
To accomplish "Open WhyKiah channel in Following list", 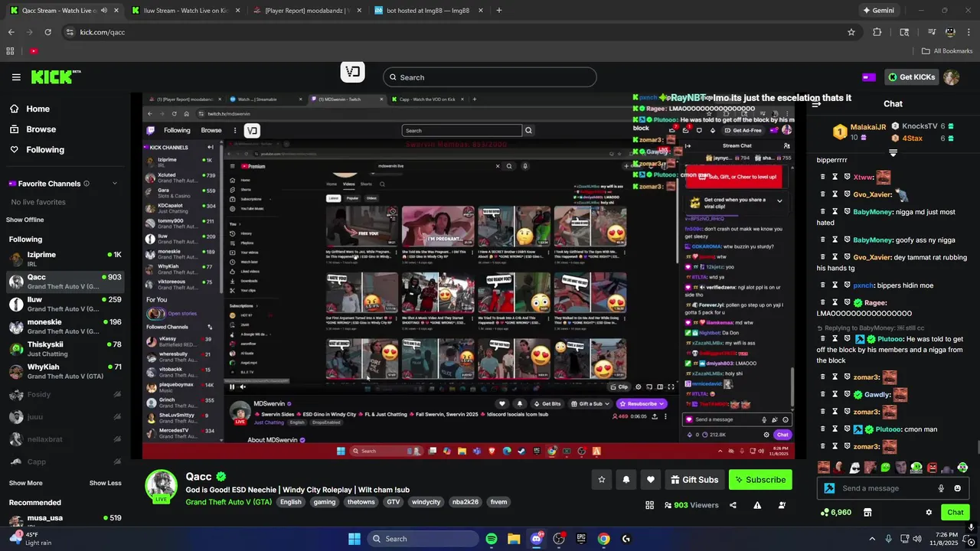I will 64,371.
